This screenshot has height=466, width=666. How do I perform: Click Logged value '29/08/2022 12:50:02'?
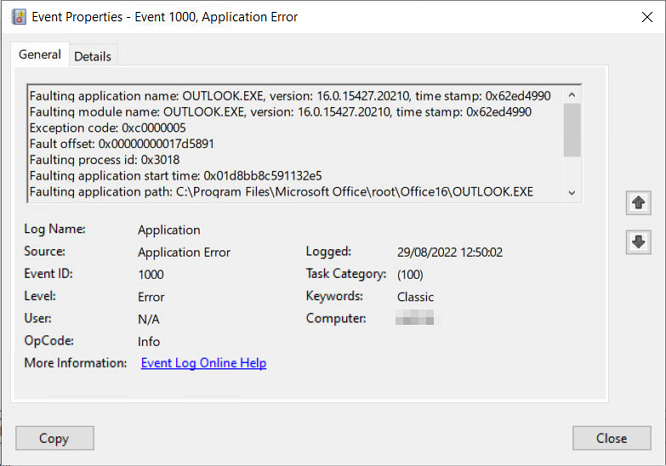(450, 252)
